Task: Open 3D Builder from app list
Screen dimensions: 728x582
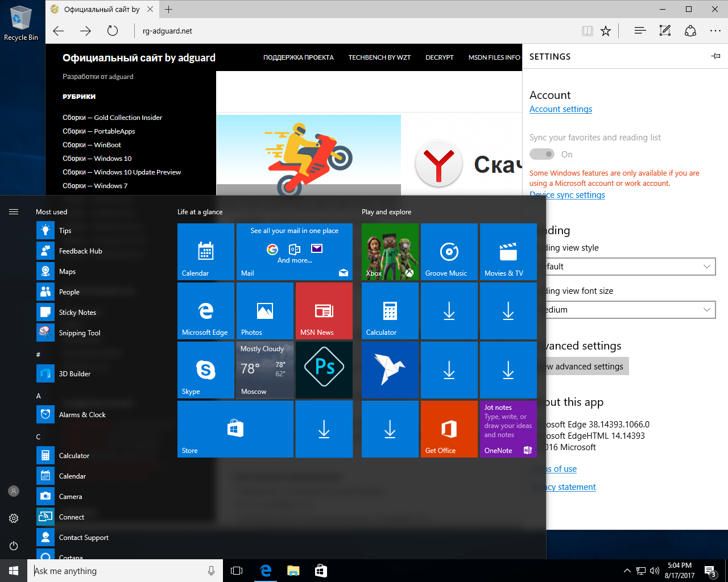Action: (102, 374)
